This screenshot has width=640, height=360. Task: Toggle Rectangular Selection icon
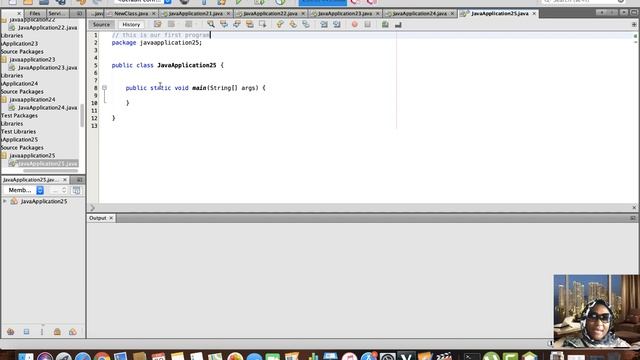[262, 24]
